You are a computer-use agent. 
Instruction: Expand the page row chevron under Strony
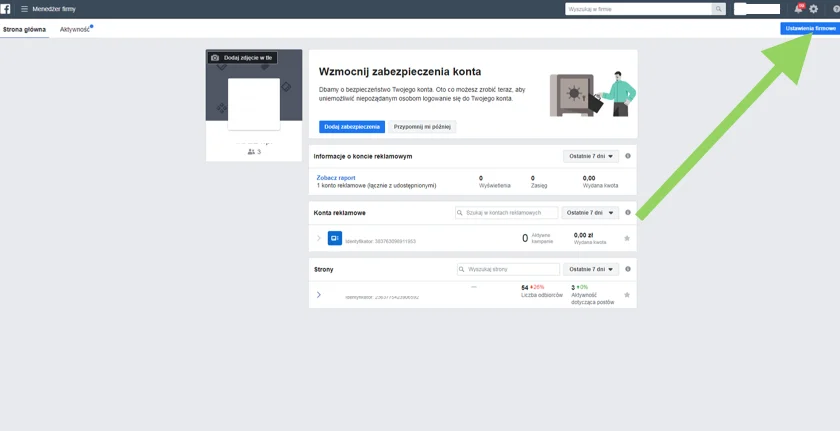tap(319, 295)
